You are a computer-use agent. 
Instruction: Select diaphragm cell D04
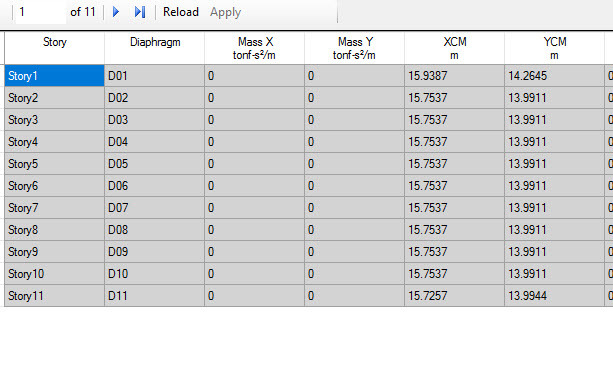click(x=154, y=142)
